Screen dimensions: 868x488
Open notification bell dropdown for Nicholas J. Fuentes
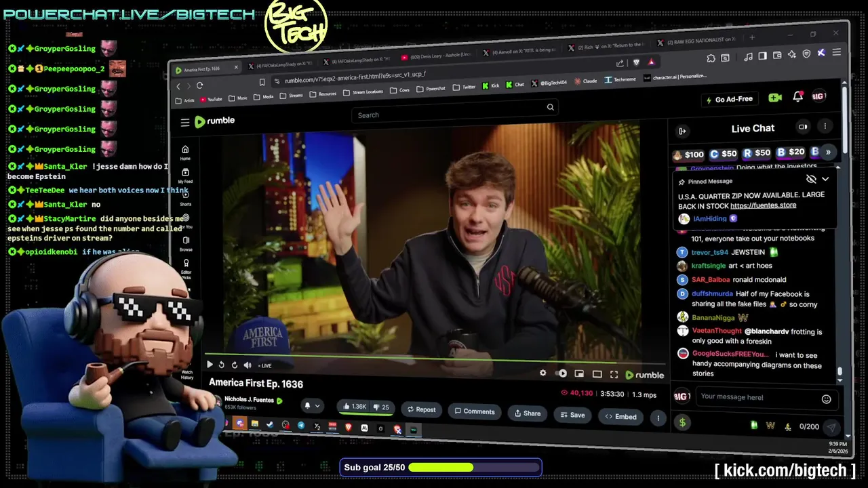click(x=311, y=406)
